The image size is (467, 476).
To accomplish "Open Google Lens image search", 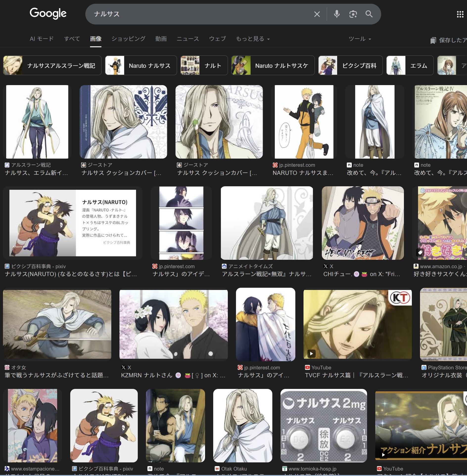I will pyautogui.click(x=353, y=14).
